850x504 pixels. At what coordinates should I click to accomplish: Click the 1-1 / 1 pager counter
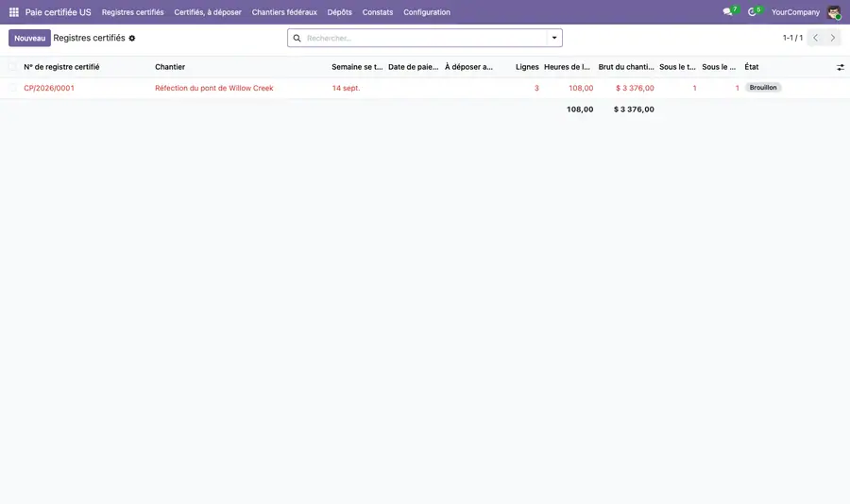(x=792, y=38)
